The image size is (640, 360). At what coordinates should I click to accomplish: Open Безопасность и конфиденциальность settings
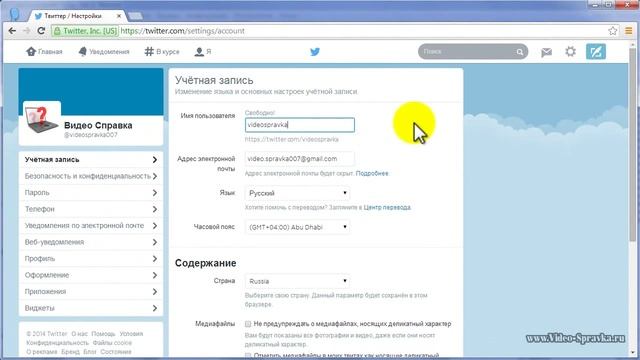point(91,176)
